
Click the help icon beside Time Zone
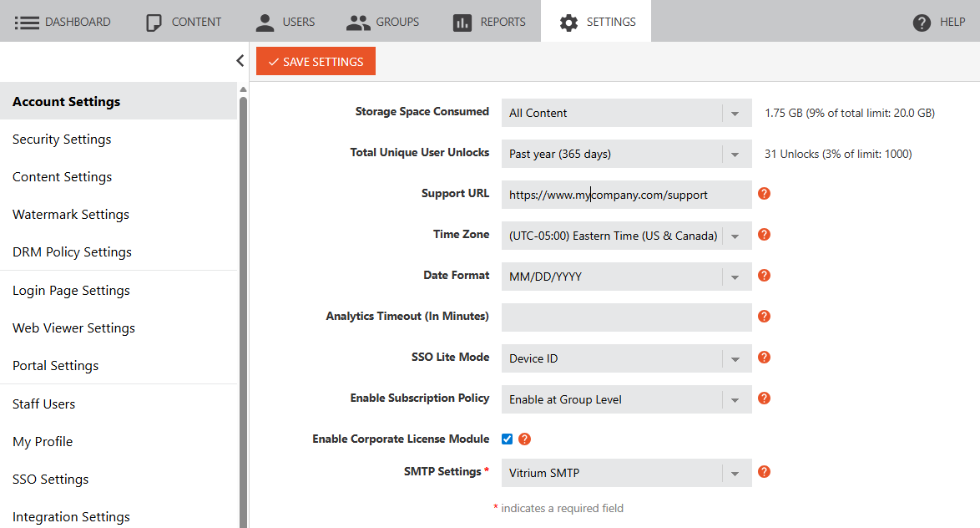coord(764,235)
